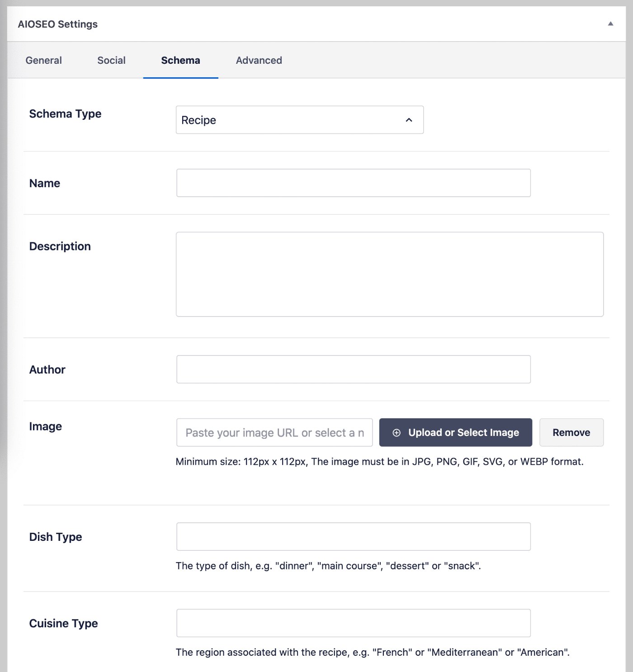
Task: Go to the Advanced tab
Action: point(259,60)
